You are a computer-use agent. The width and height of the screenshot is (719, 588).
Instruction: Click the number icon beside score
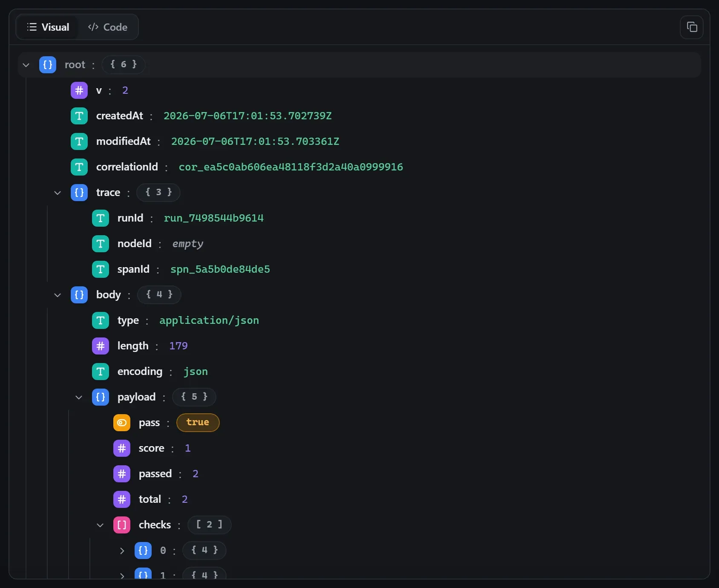click(x=122, y=448)
